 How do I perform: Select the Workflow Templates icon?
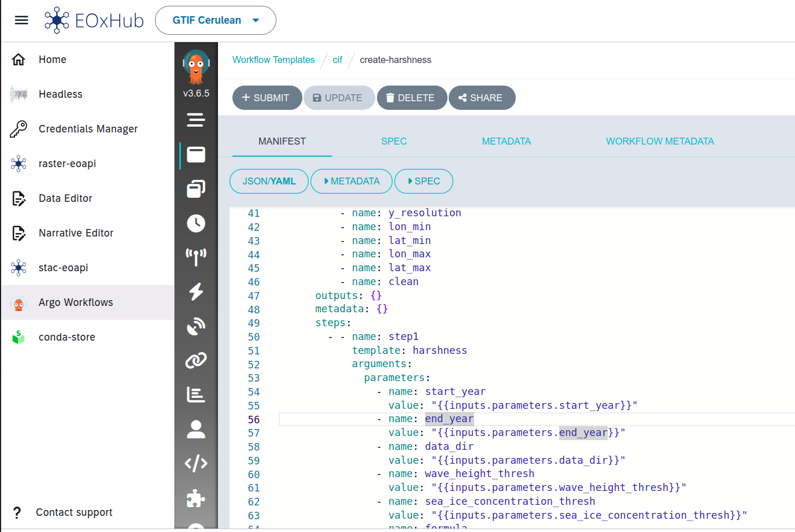(196, 154)
